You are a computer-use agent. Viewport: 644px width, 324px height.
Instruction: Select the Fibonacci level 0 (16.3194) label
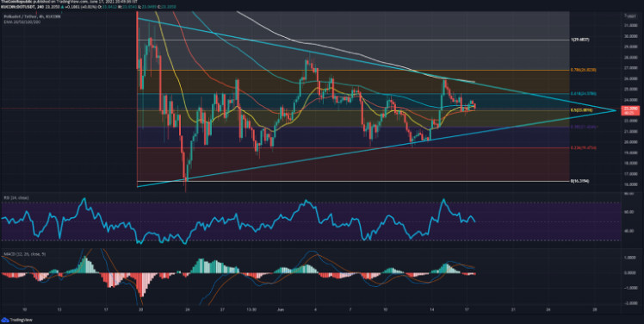click(x=581, y=181)
